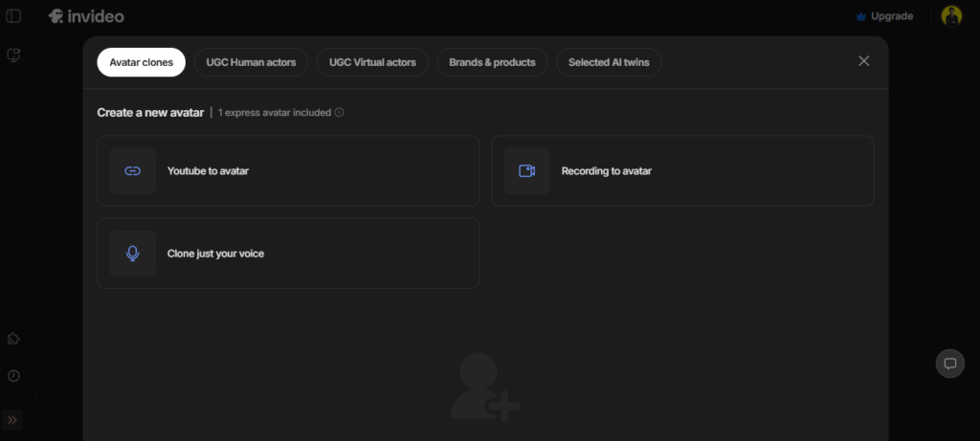Screen dimensions: 980x441
Task: Switch to UGC Virtual actors tab
Action: point(372,62)
